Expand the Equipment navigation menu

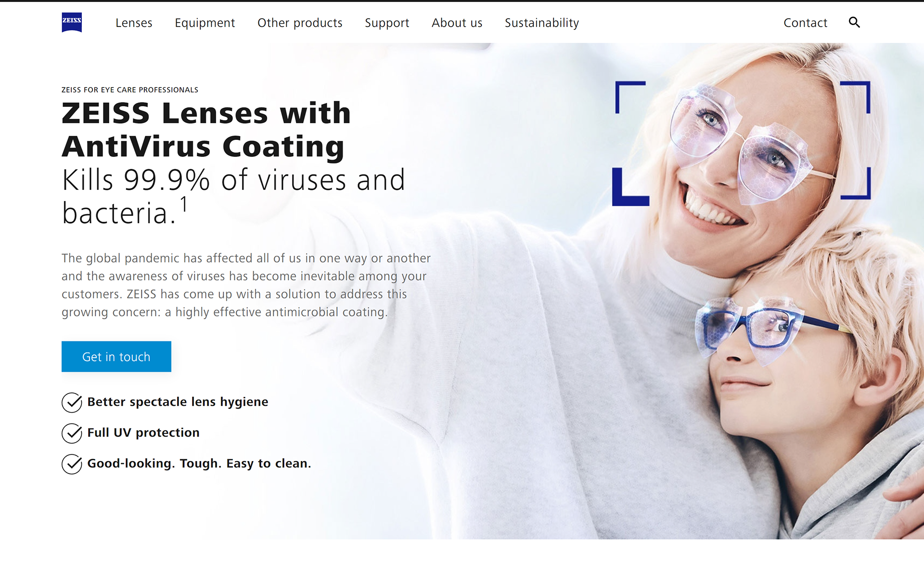205,23
